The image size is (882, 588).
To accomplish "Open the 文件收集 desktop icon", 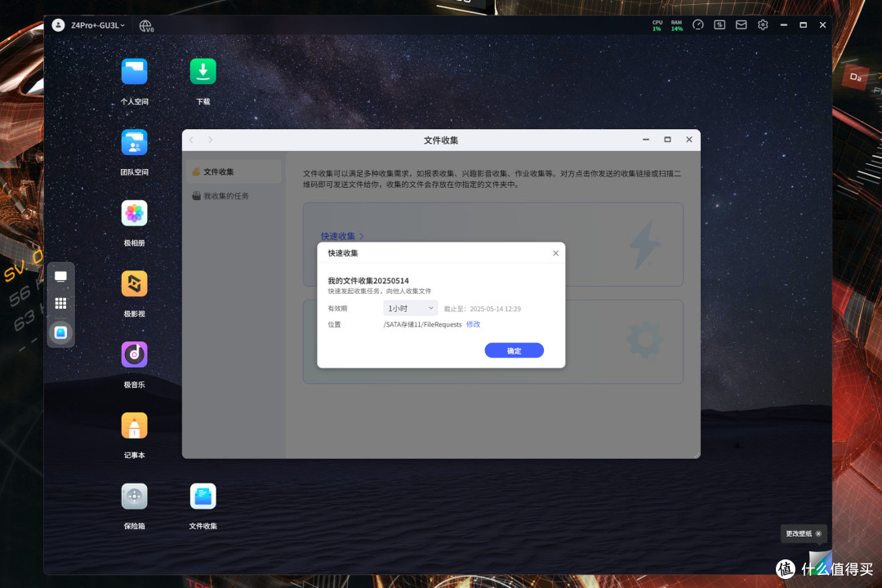I will coord(203,497).
